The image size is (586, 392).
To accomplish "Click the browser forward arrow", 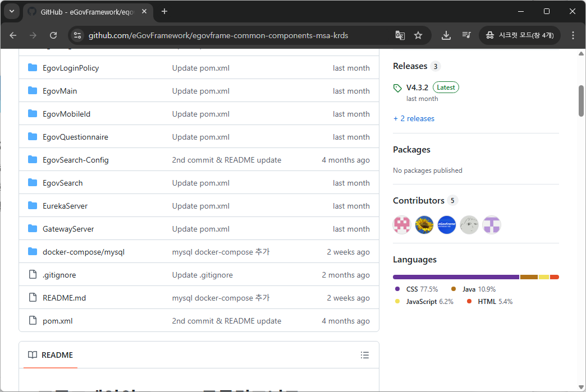I will (33, 35).
